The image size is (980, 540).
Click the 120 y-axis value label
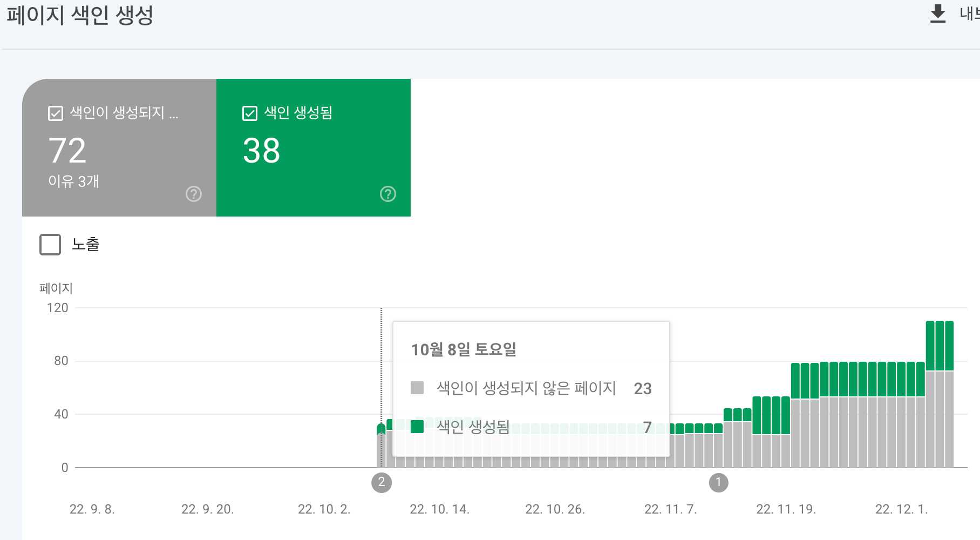click(x=58, y=308)
